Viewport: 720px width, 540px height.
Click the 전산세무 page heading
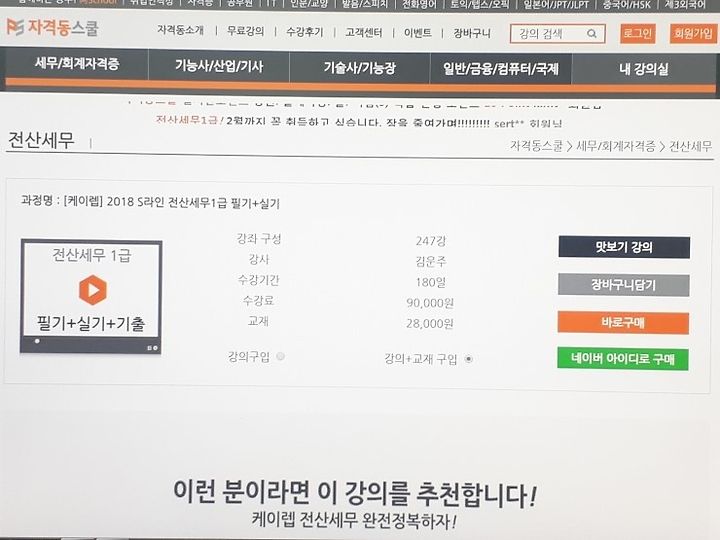pos(41,140)
